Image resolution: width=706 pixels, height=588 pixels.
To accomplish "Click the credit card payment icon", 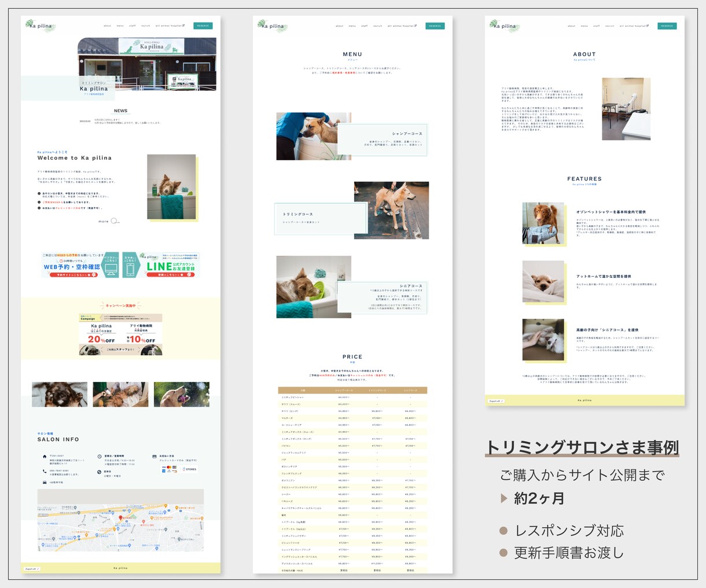I will pyautogui.click(x=155, y=457).
